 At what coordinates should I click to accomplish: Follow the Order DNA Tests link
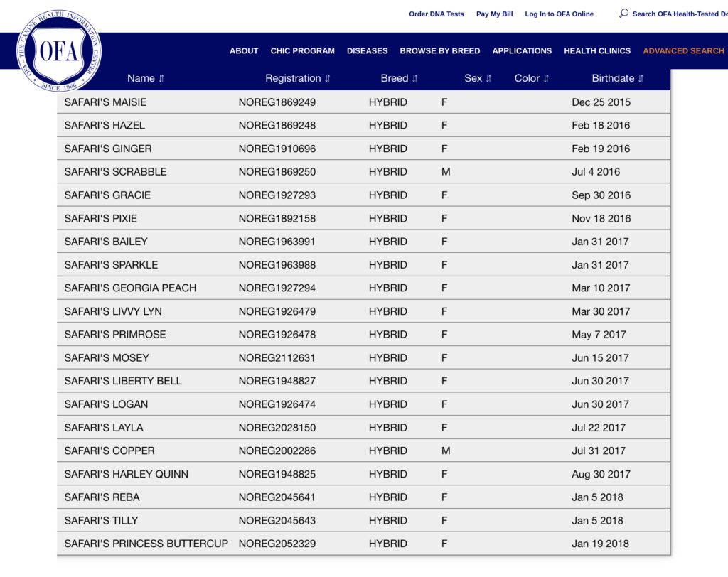tap(436, 14)
